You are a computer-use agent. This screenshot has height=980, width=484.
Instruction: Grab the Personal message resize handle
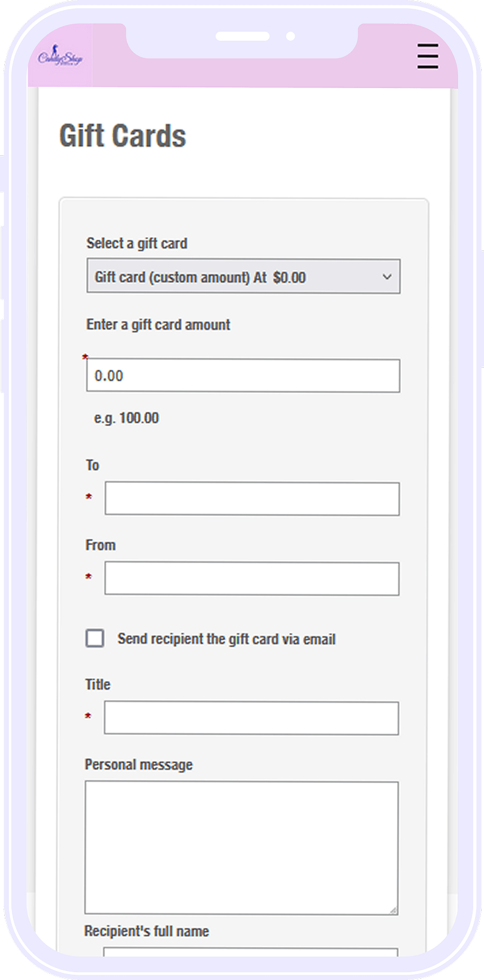393,910
